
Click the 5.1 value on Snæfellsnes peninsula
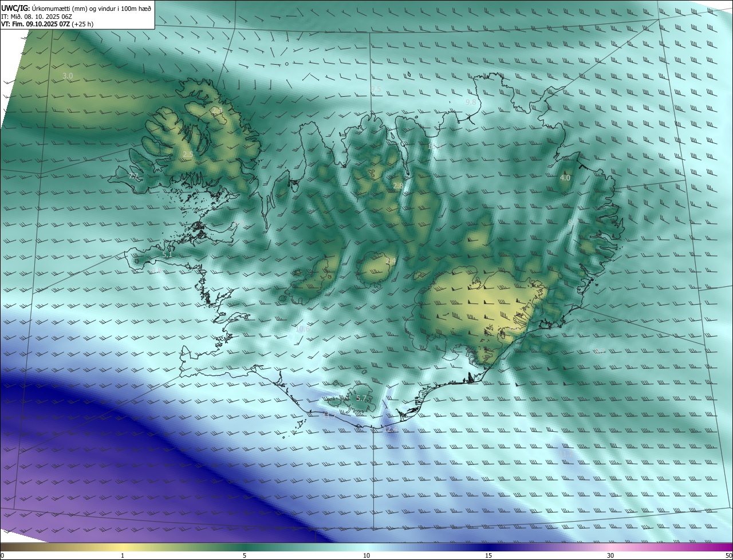(167, 255)
